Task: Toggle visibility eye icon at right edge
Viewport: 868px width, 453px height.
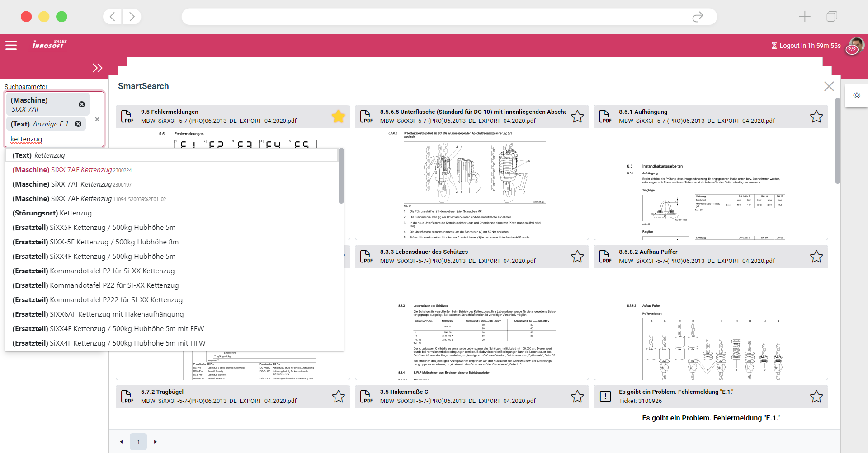Action: (x=857, y=95)
